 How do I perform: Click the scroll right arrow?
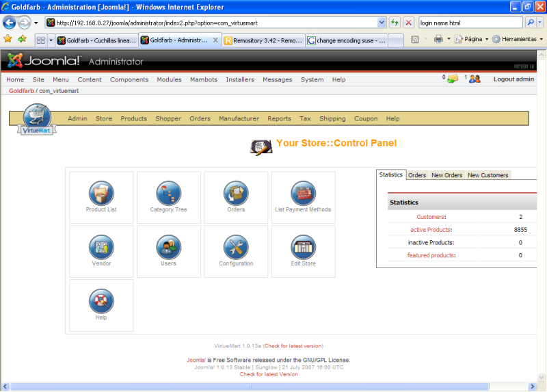point(532,387)
